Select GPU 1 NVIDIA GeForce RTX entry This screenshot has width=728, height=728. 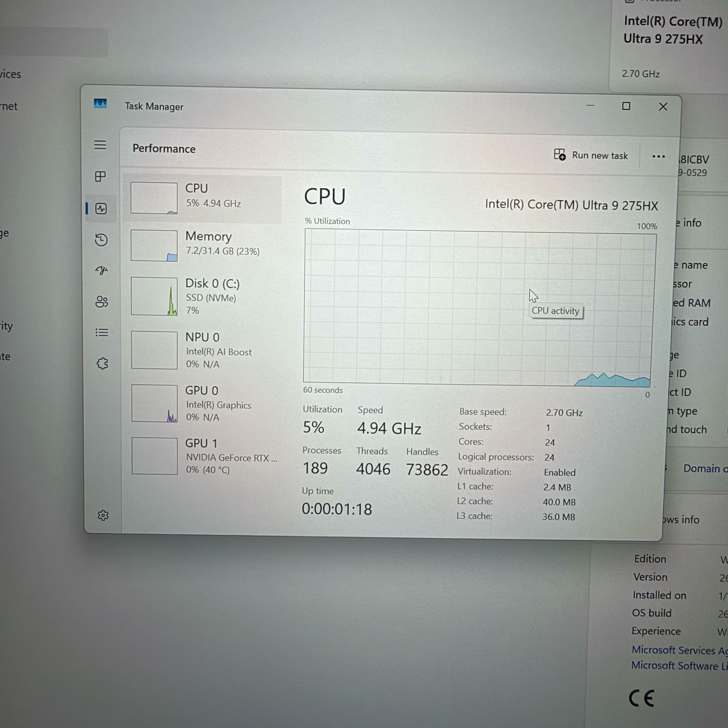[203, 456]
